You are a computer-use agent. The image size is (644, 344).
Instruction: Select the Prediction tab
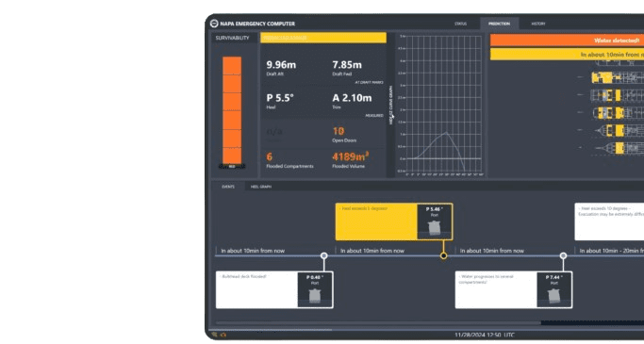(x=499, y=24)
